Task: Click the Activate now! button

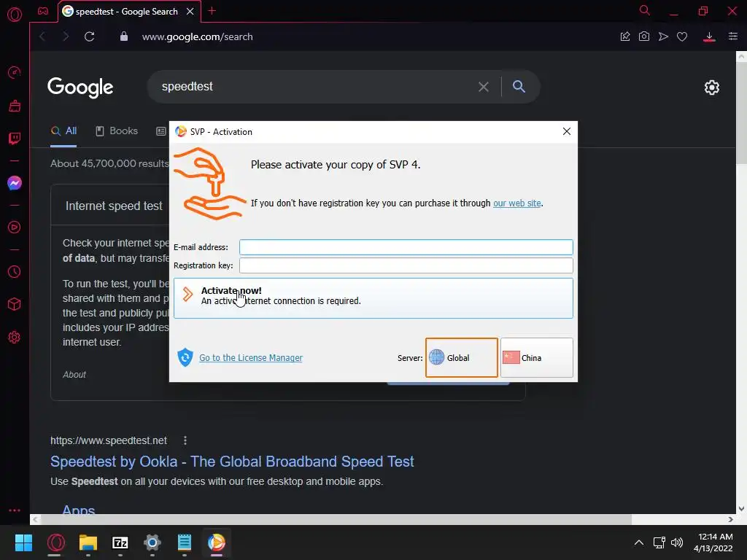Action: (373, 298)
